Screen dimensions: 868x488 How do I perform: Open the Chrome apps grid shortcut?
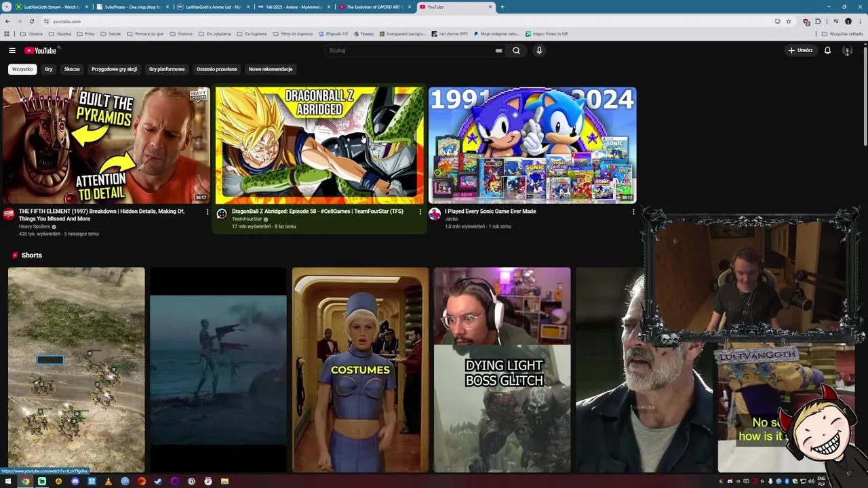(7, 34)
